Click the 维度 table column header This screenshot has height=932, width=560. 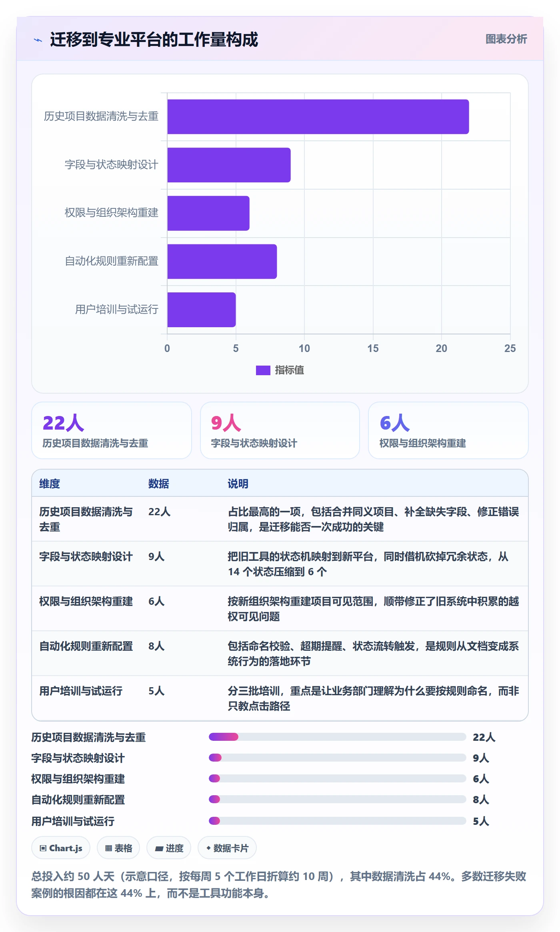pos(50,484)
